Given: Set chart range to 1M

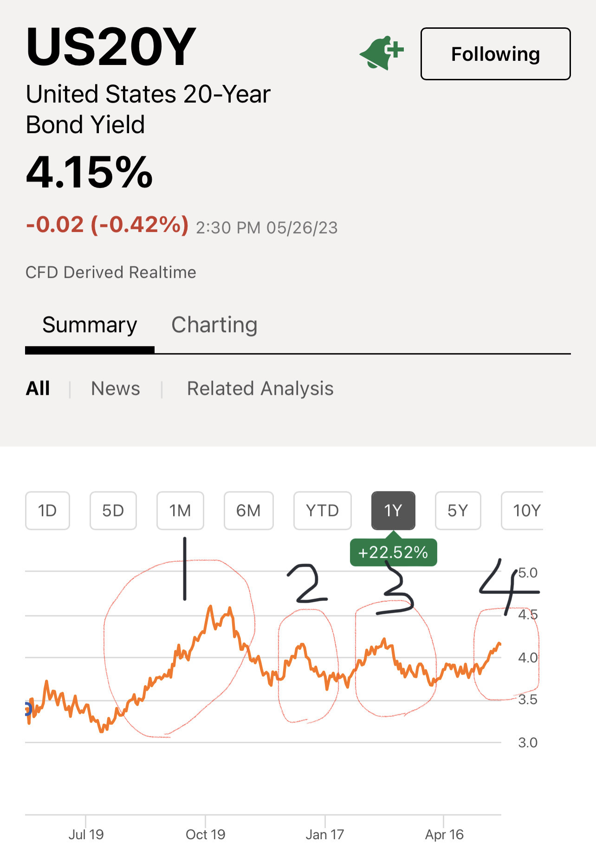Looking at the screenshot, I should [180, 510].
